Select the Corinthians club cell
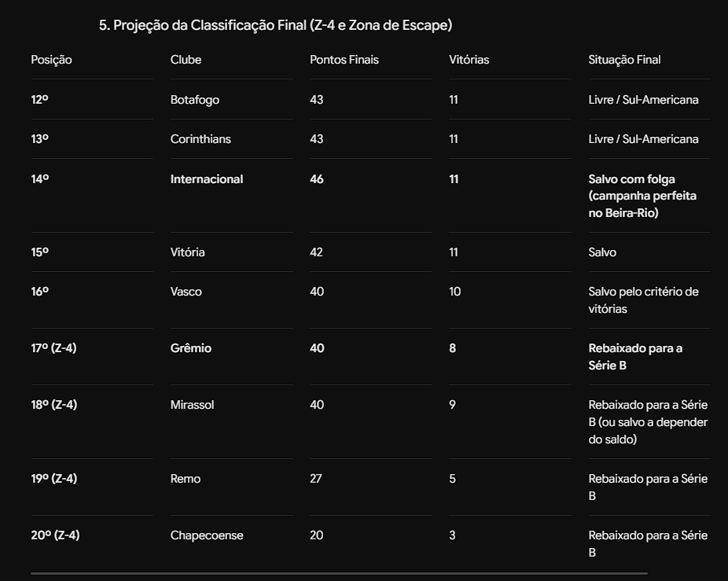This screenshot has width=728, height=581. point(200,139)
